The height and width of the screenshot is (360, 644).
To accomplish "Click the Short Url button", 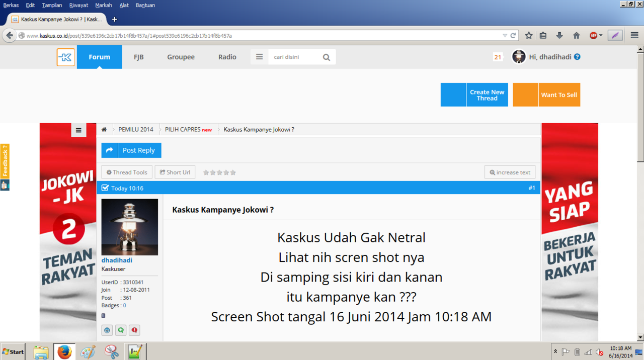I will point(175,172).
